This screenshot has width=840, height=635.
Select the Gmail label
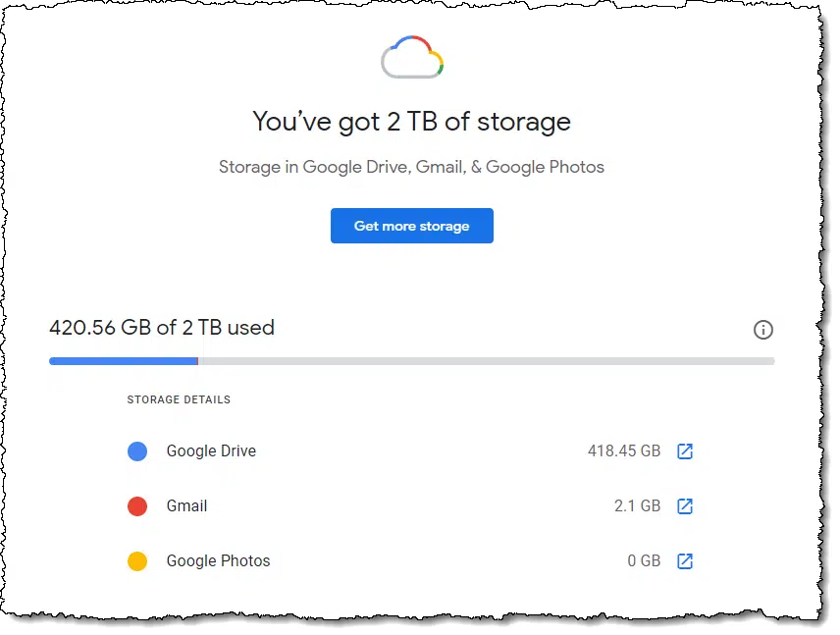click(186, 505)
